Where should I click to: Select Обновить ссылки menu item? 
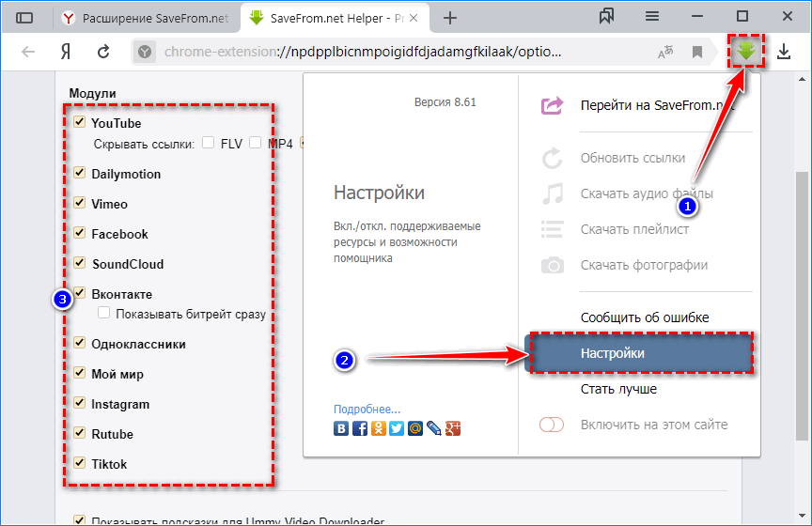(x=632, y=158)
